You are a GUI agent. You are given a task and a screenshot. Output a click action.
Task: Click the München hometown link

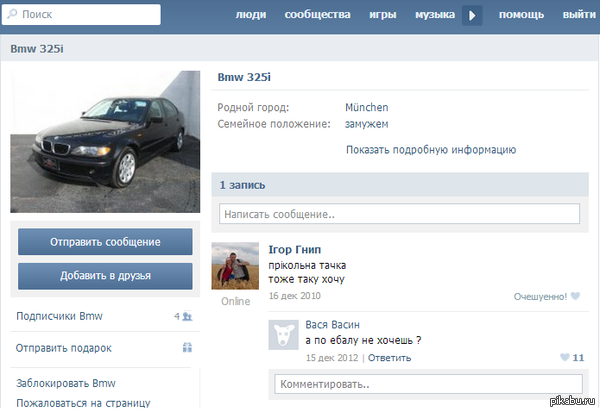tap(367, 107)
